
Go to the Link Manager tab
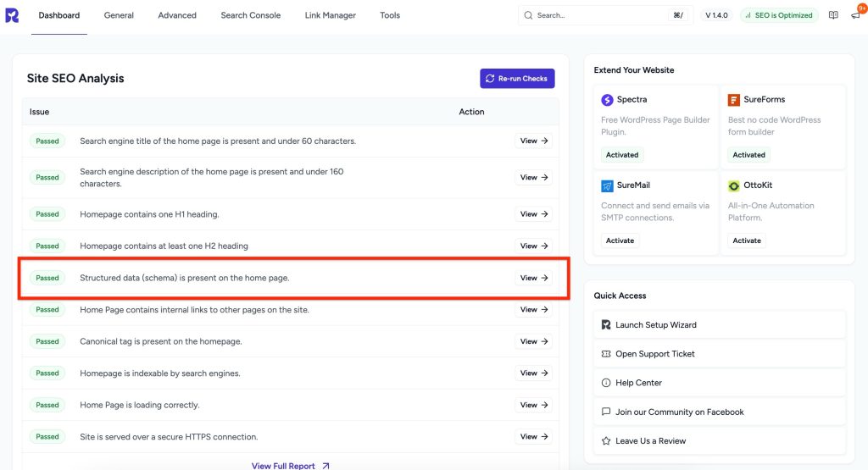tap(330, 15)
